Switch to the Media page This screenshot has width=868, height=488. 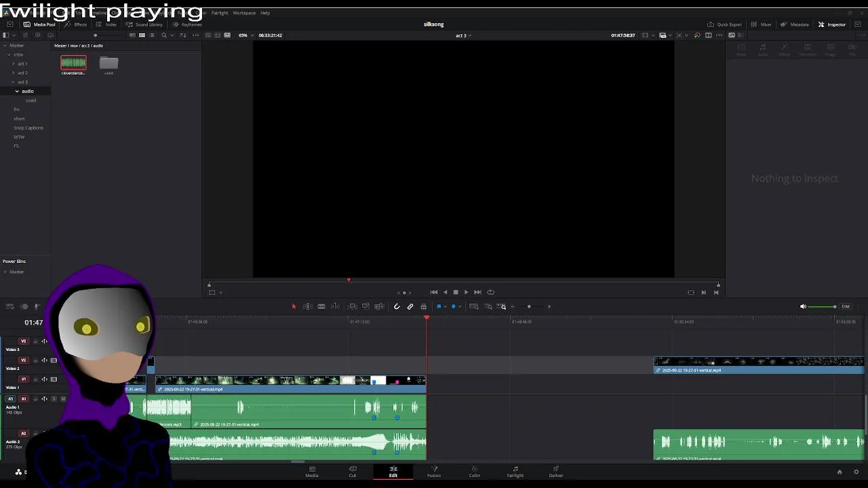(312, 471)
